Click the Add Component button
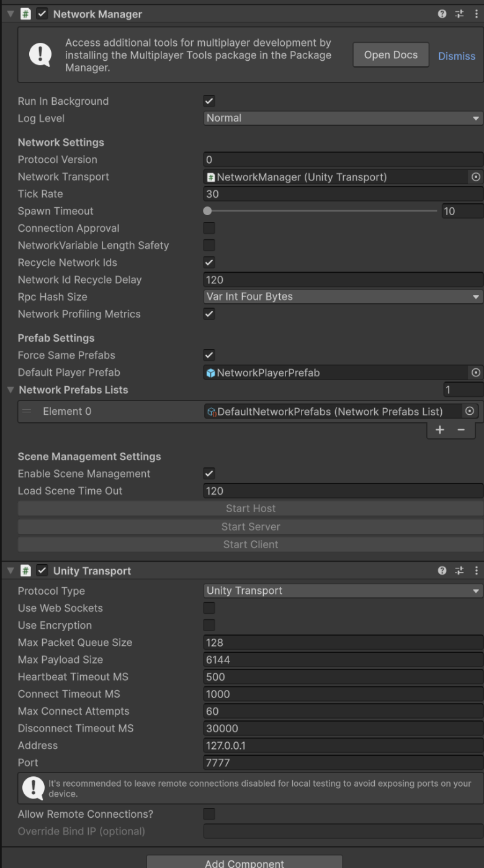484x868 pixels. (244, 862)
